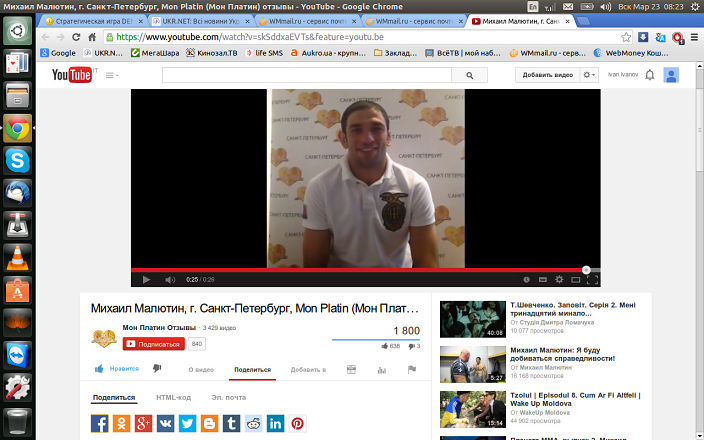The image size is (704, 440).
Task: Switch to the HTML-код tab
Action: point(173,397)
